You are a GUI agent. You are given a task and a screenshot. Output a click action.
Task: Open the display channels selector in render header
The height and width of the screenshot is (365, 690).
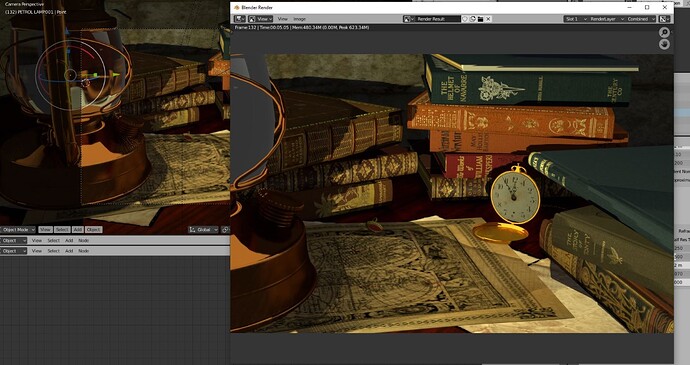pos(664,19)
